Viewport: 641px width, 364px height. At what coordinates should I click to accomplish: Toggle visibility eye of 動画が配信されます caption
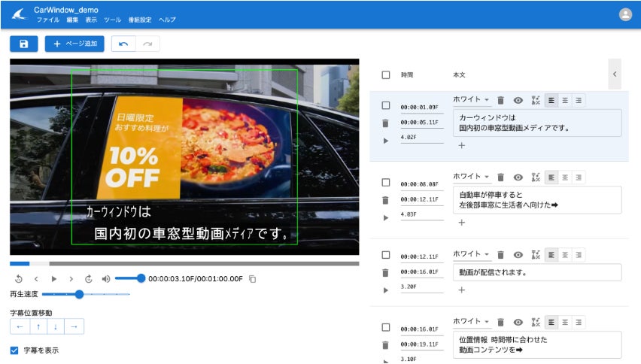pyautogui.click(x=518, y=255)
